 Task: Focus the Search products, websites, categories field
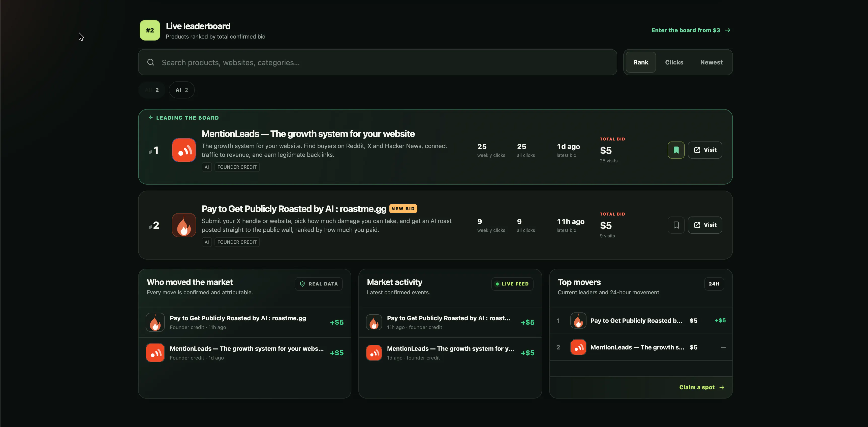coord(377,62)
